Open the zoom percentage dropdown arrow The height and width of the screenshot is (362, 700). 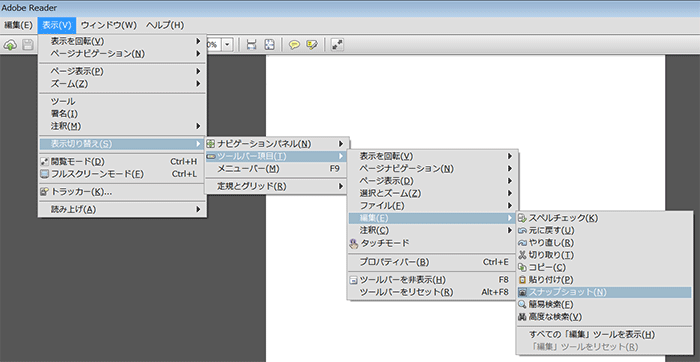[x=227, y=45]
